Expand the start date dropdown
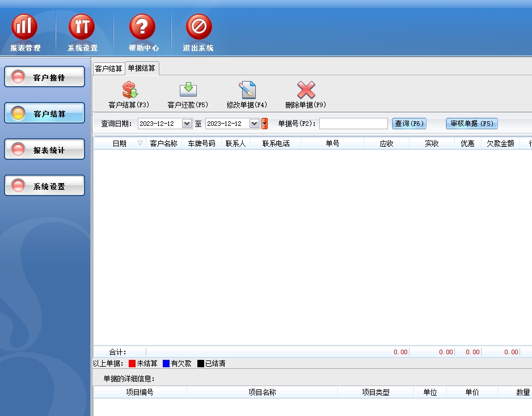The width and height of the screenshot is (532, 416). click(187, 124)
